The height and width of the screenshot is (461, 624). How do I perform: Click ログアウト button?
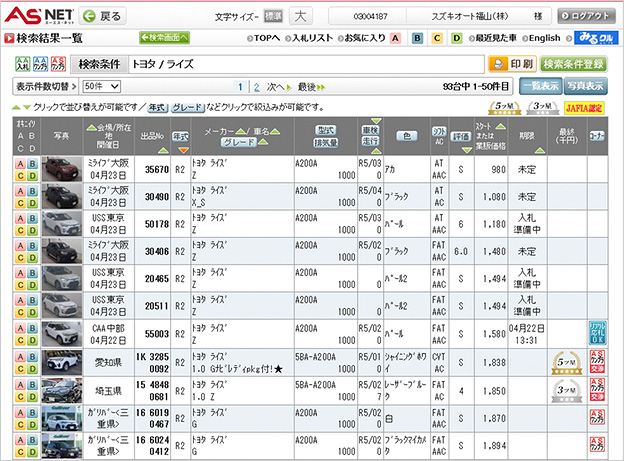click(x=586, y=16)
